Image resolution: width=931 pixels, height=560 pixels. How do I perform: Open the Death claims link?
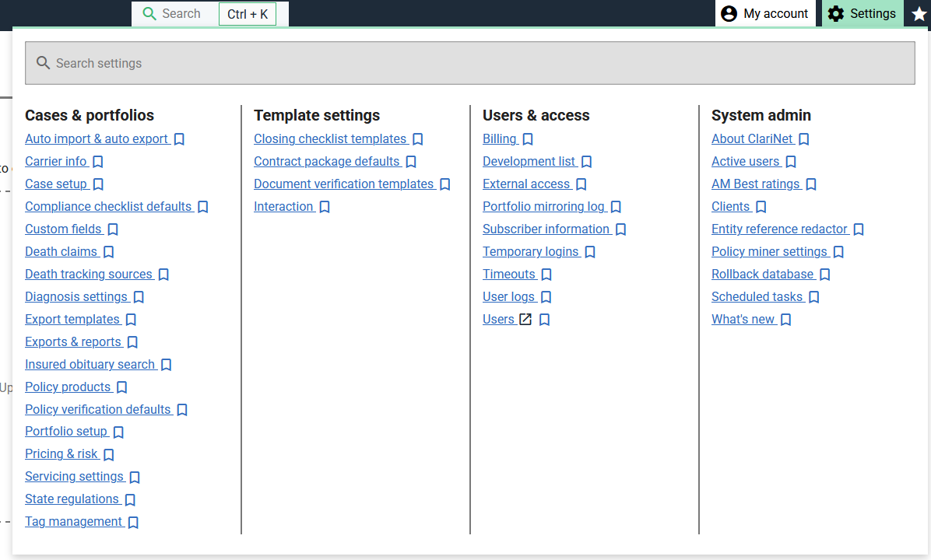tap(61, 251)
